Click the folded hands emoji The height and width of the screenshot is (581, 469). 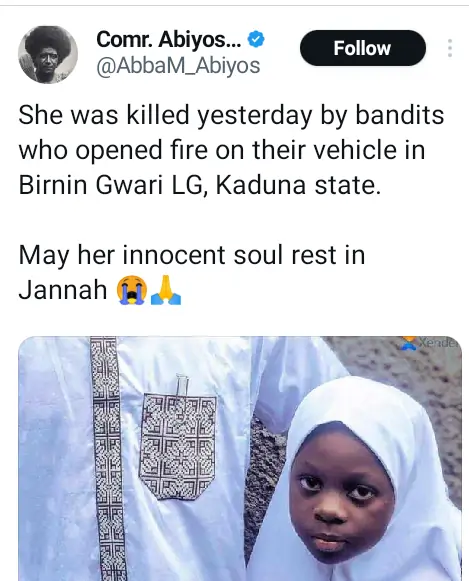tap(166, 290)
